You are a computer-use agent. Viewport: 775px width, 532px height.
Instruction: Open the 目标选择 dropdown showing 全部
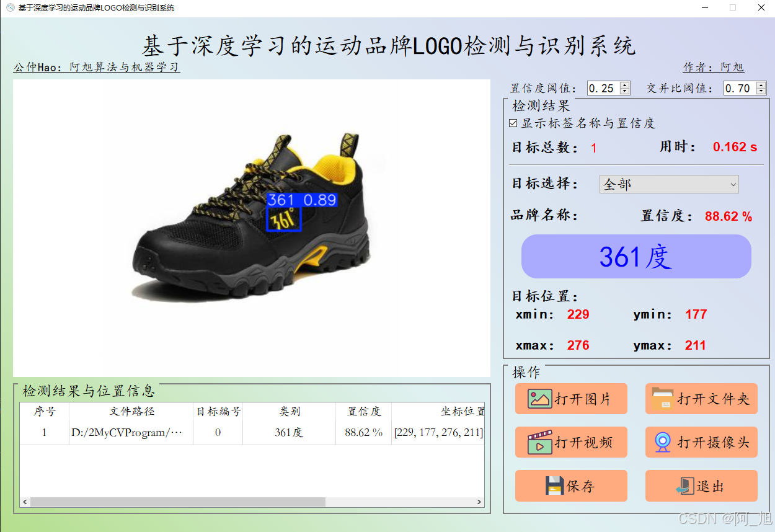pyautogui.click(x=669, y=184)
